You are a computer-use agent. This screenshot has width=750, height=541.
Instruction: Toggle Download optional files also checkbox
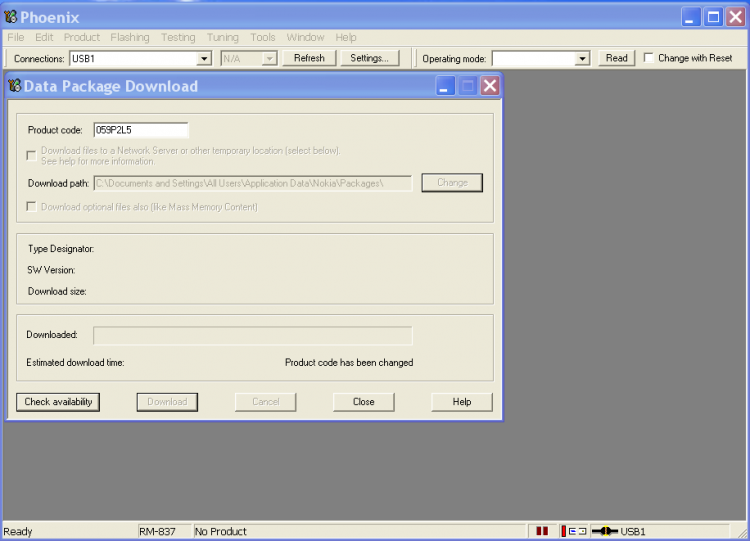[x=32, y=207]
